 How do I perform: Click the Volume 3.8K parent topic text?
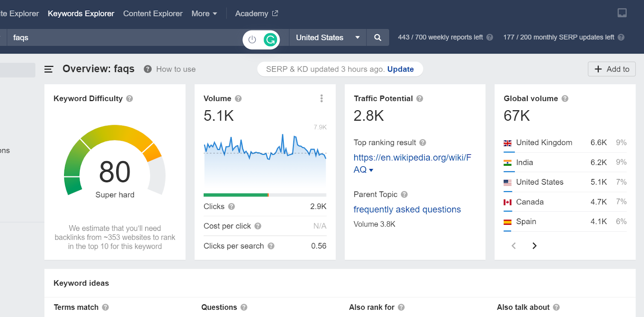coord(374,224)
